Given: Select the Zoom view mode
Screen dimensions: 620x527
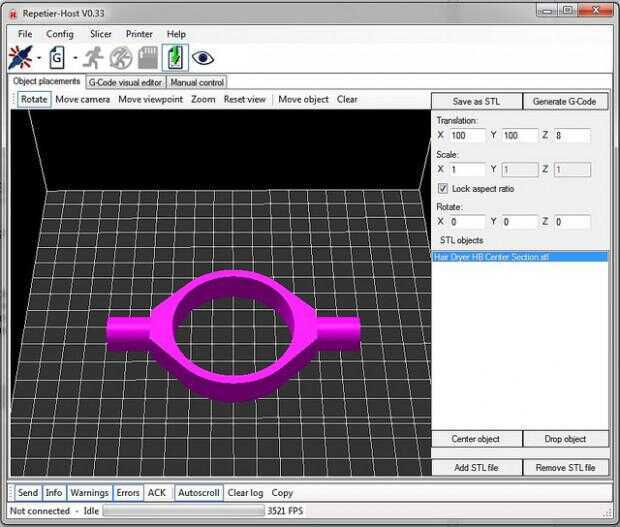Looking at the screenshot, I should coord(203,99).
